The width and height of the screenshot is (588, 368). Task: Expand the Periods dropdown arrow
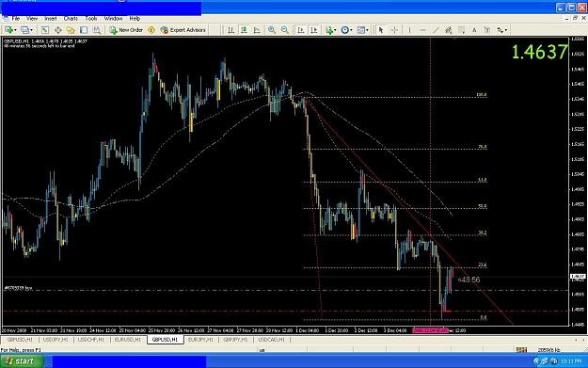tap(351, 30)
